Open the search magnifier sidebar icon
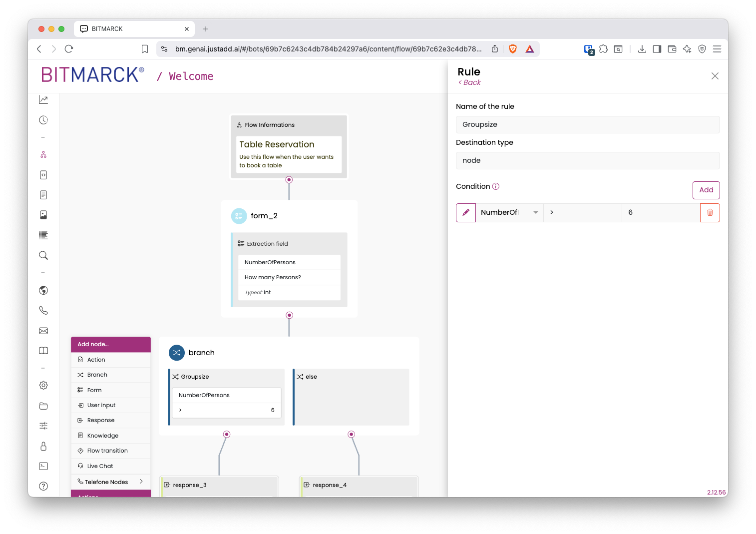 43,255
